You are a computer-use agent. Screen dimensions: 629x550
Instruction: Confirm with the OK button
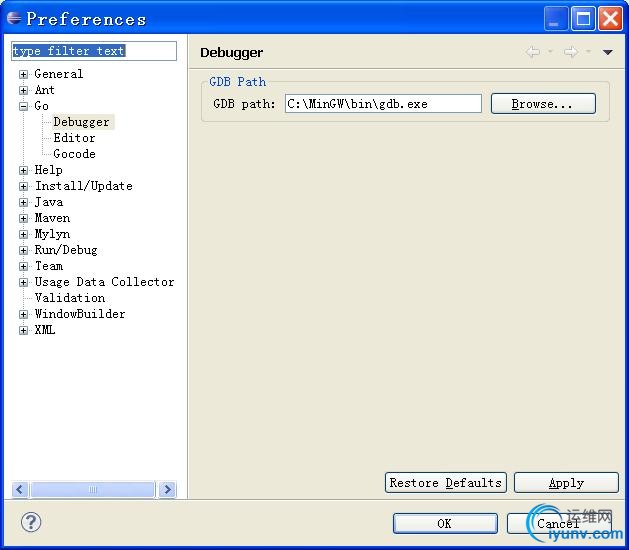pyautogui.click(x=445, y=524)
